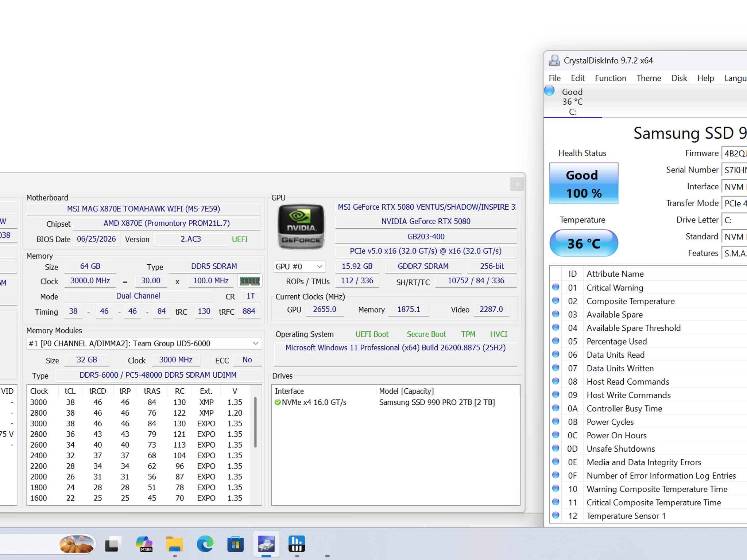Click status orb for Host Read Commands
747x560 pixels.
pos(556,381)
